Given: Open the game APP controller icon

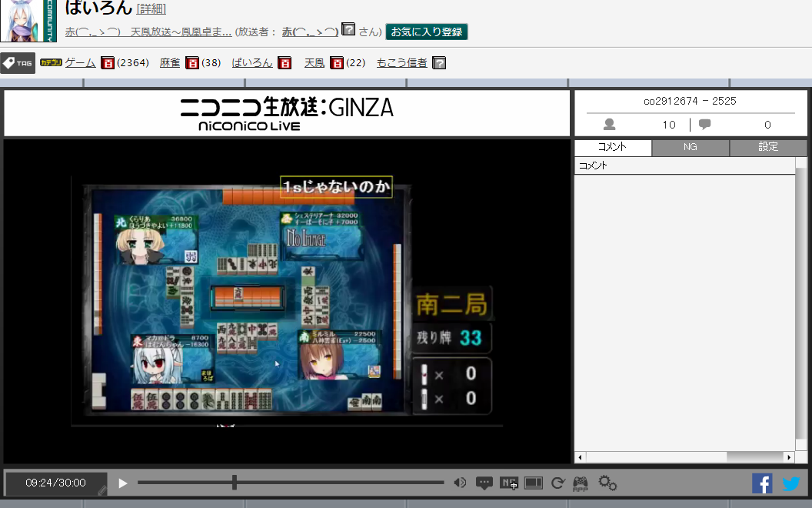Looking at the screenshot, I should tap(580, 483).
